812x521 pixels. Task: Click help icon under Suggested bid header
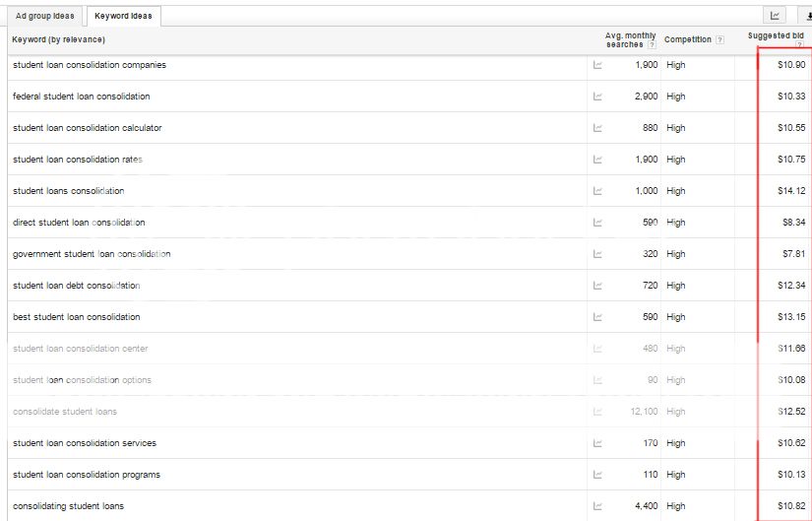tap(799, 45)
